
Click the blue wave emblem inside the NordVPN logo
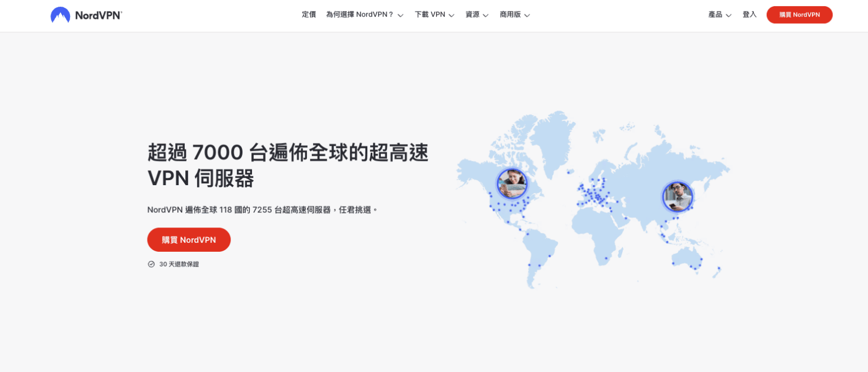tap(60, 15)
